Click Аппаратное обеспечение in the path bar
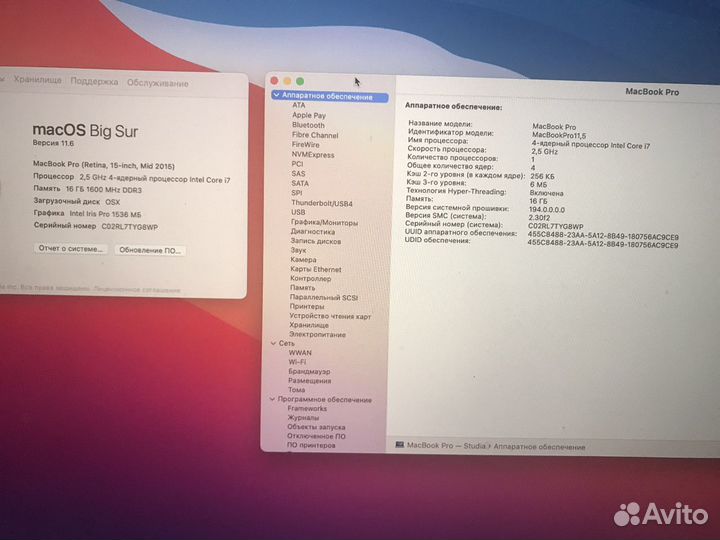 click(x=540, y=446)
